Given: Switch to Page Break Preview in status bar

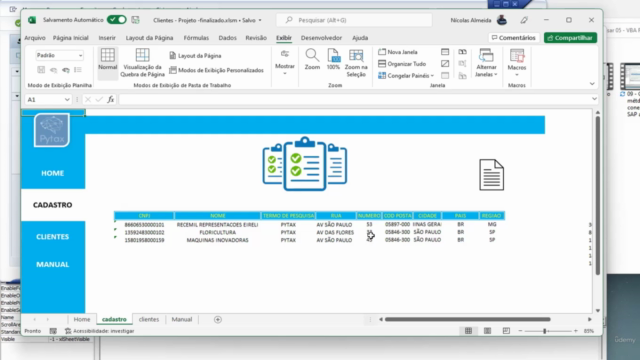Looking at the screenshot, I should (x=506, y=331).
